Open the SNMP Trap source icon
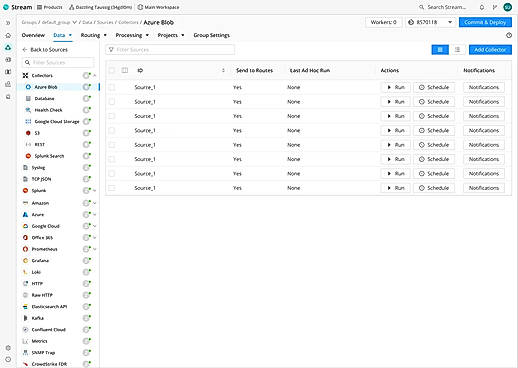 (25, 353)
